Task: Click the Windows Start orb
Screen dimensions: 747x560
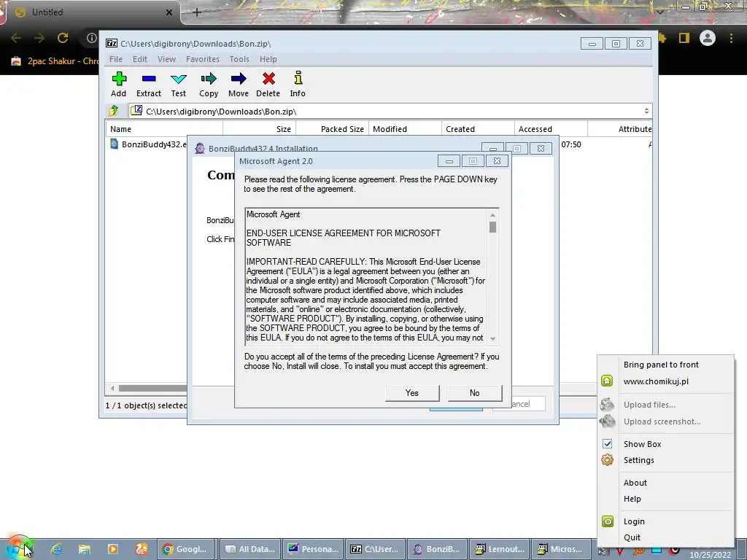Action: click(x=18, y=548)
